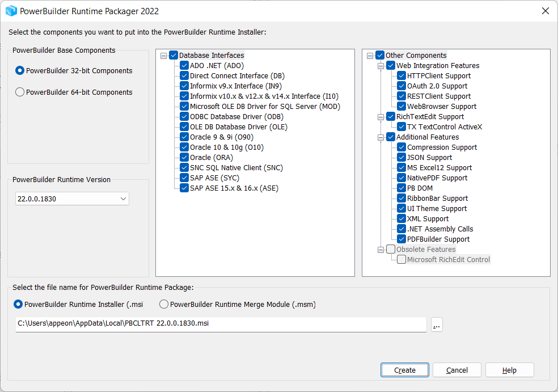Image resolution: width=558 pixels, height=392 pixels.
Task: Uncheck JSON Support
Action: click(401, 157)
